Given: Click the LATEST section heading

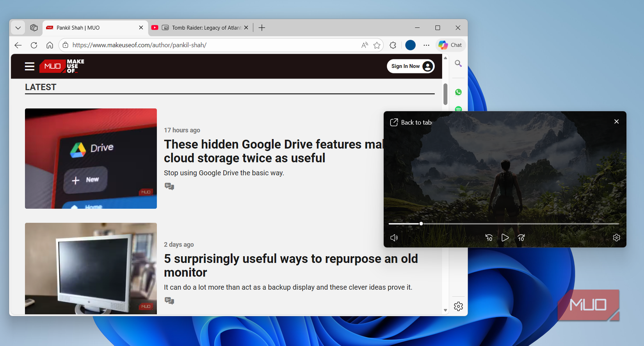Looking at the screenshot, I should (41, 87).
